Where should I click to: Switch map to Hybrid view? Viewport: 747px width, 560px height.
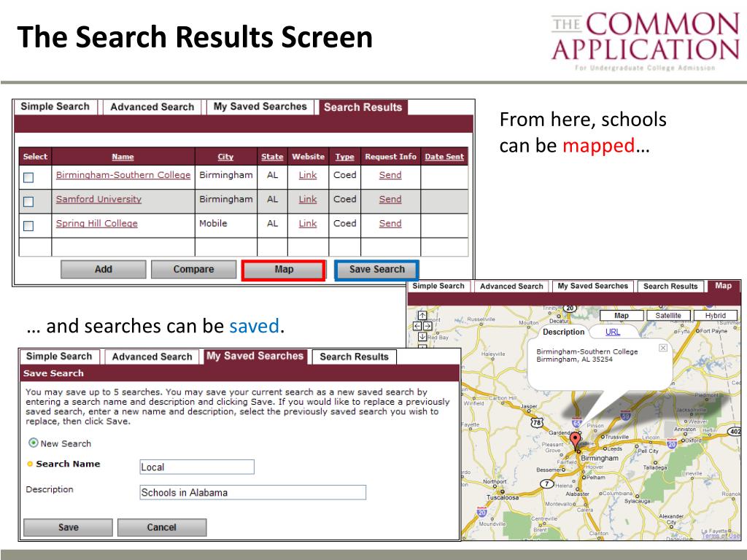click(715, 315)
